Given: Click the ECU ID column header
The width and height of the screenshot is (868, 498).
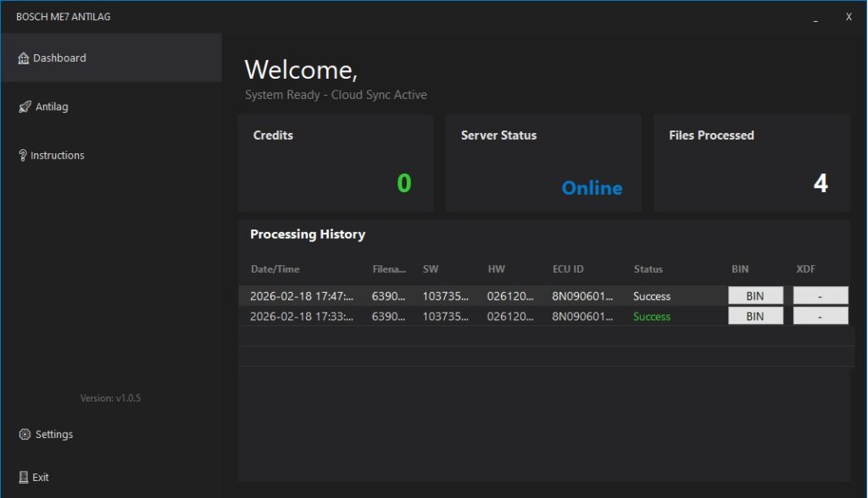Looking at the screenshot, I should point(568,269).
